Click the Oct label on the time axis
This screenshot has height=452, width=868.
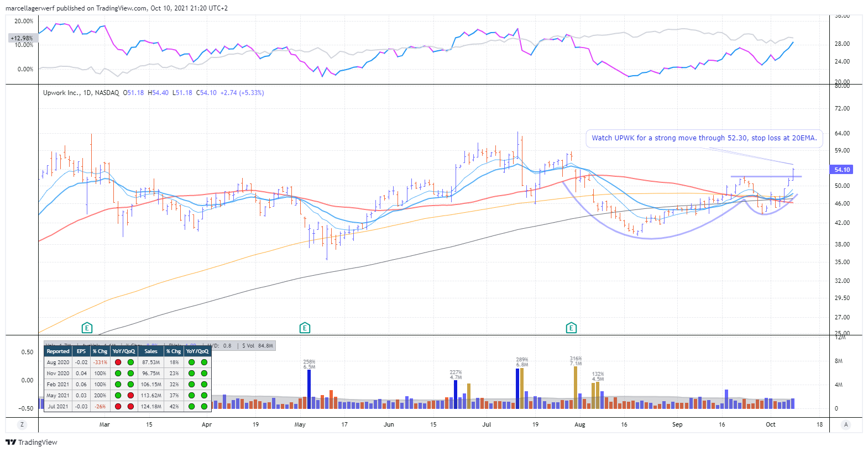[771, 425]
